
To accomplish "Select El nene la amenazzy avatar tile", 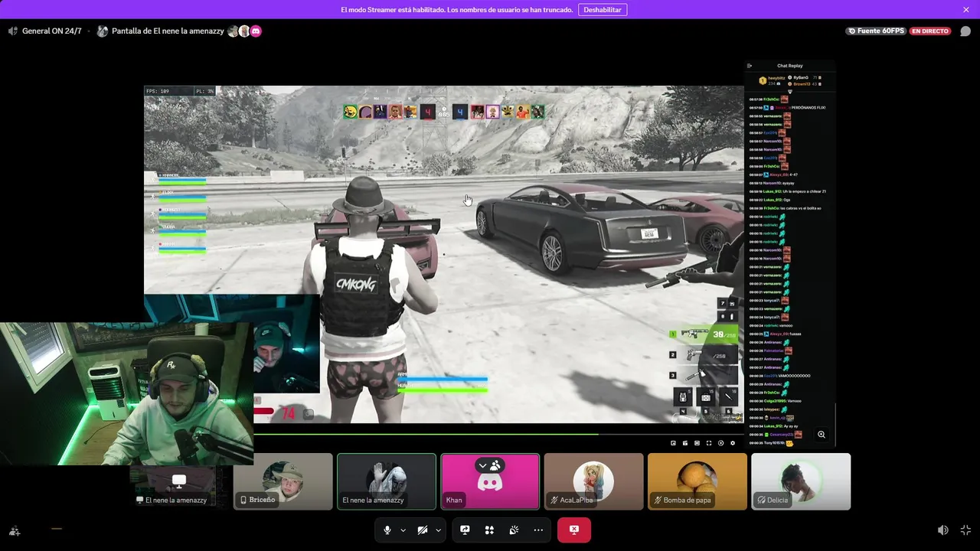I will click(387, 481).
